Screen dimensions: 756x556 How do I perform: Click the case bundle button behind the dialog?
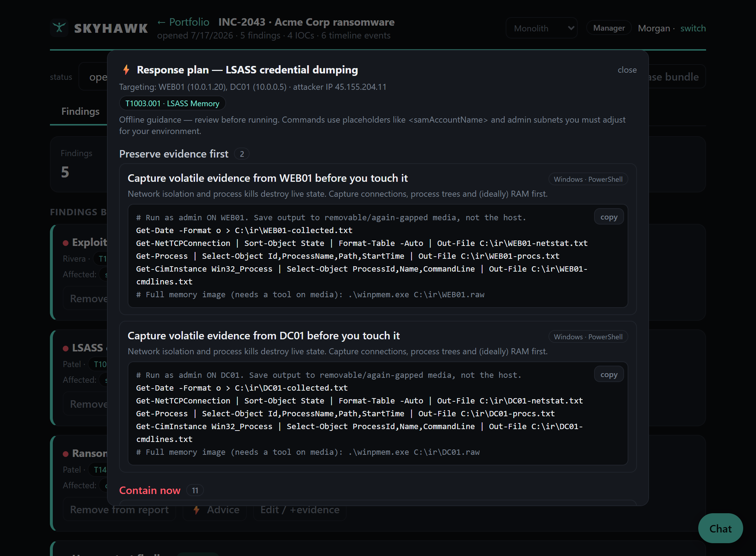click(x=676, y=77)
